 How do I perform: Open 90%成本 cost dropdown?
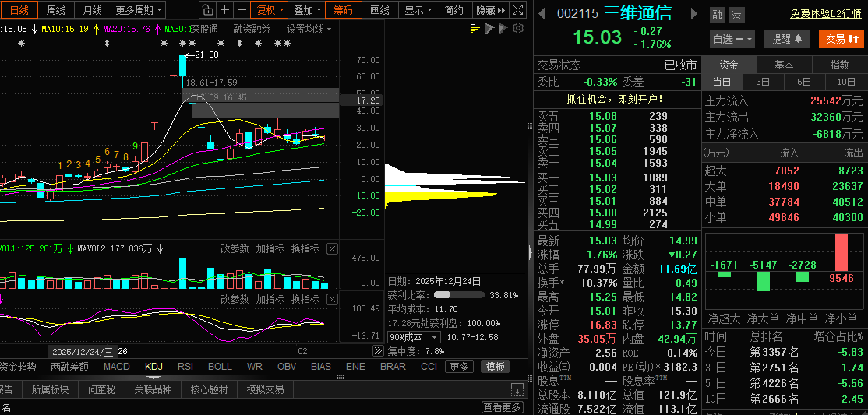pos(415,337)
